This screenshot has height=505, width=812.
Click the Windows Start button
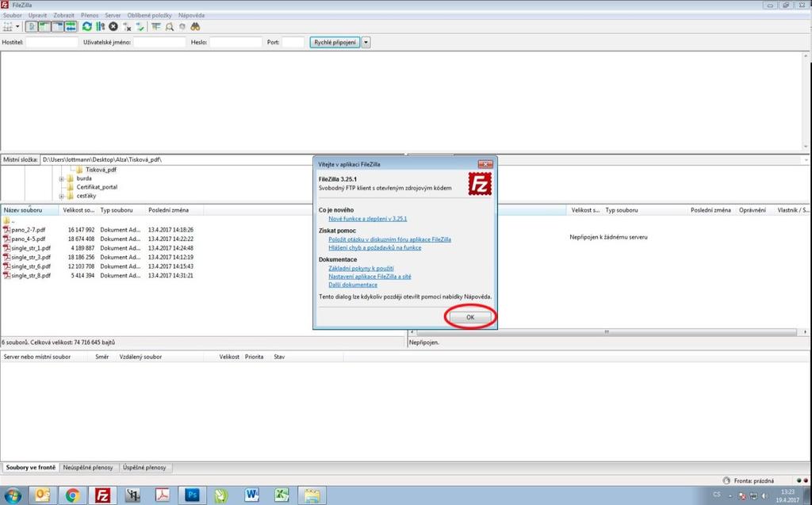[x=13, y=495]
